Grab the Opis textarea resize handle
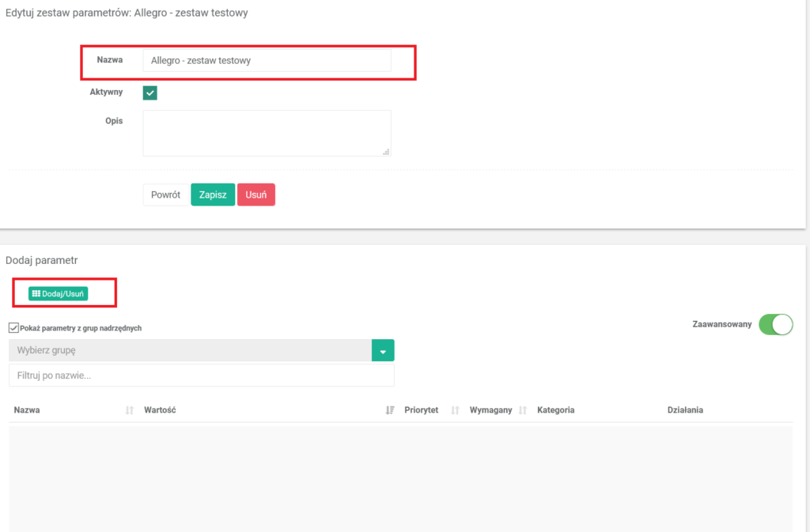Viewport: 810px width, 532px height. point(386,151)
